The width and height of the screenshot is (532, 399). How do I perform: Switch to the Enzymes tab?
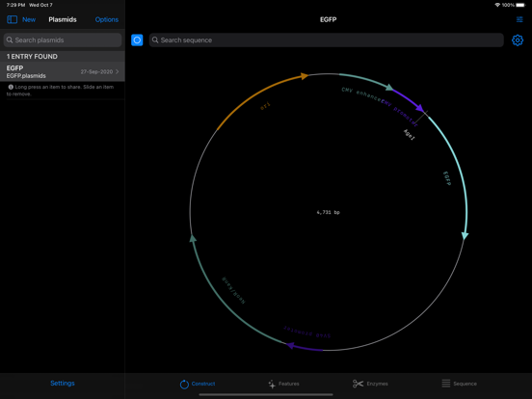[x=370, y=384]
